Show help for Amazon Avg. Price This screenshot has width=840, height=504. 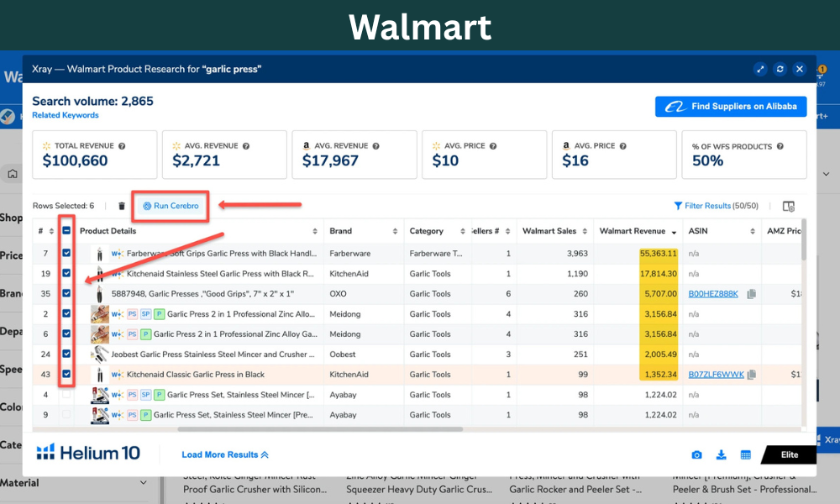tap(623, 145)
